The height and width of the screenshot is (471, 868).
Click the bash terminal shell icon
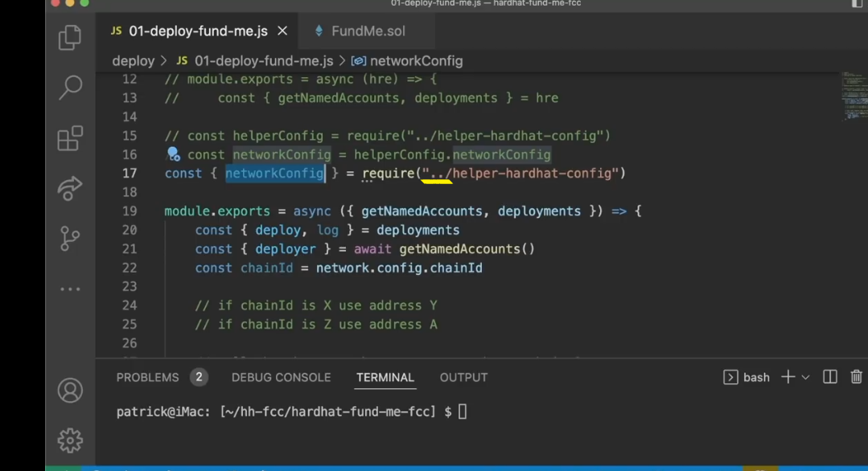730,377
